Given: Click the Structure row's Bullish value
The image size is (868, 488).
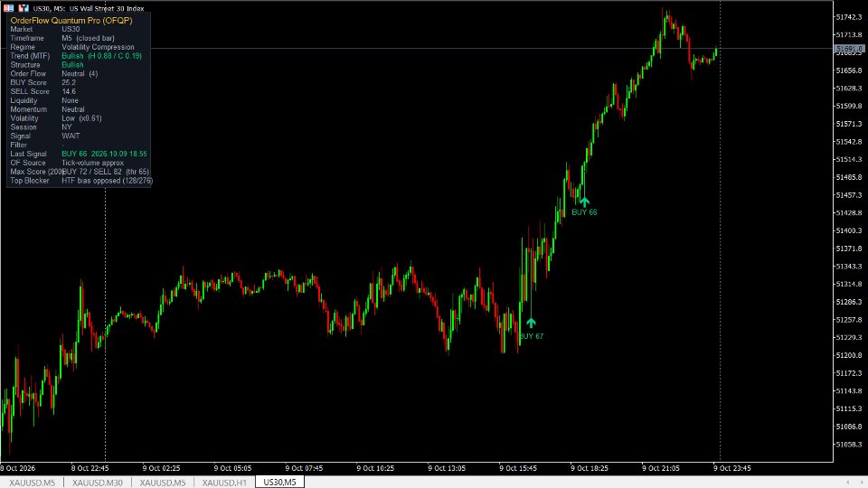Looking at the screenshot, I should coord(72,65).
